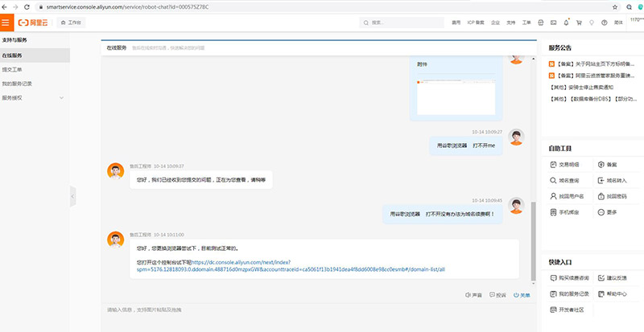Click the notification bell icon

tap(567, 23)
